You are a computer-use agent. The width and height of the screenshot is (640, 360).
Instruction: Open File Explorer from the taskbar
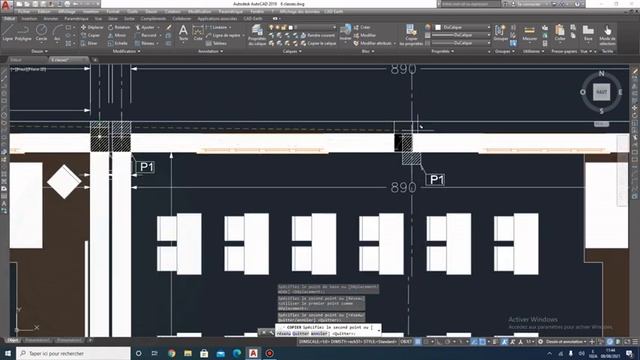[x=188, y=353]
